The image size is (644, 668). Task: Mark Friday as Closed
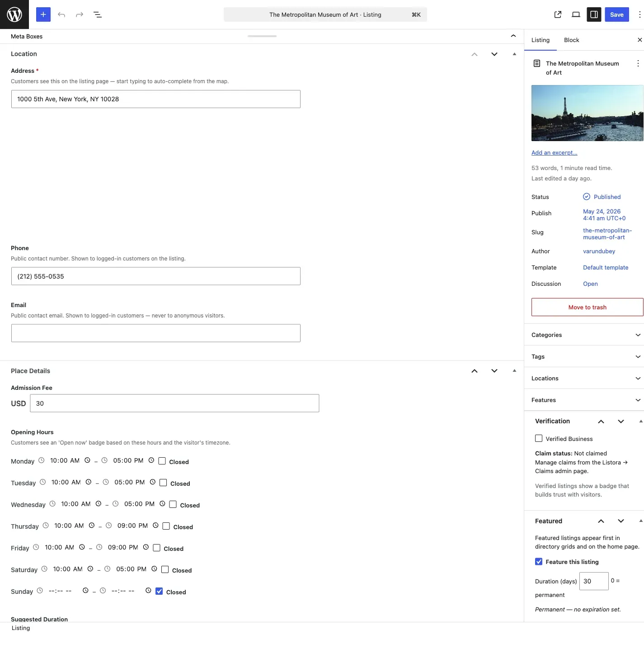156,548
